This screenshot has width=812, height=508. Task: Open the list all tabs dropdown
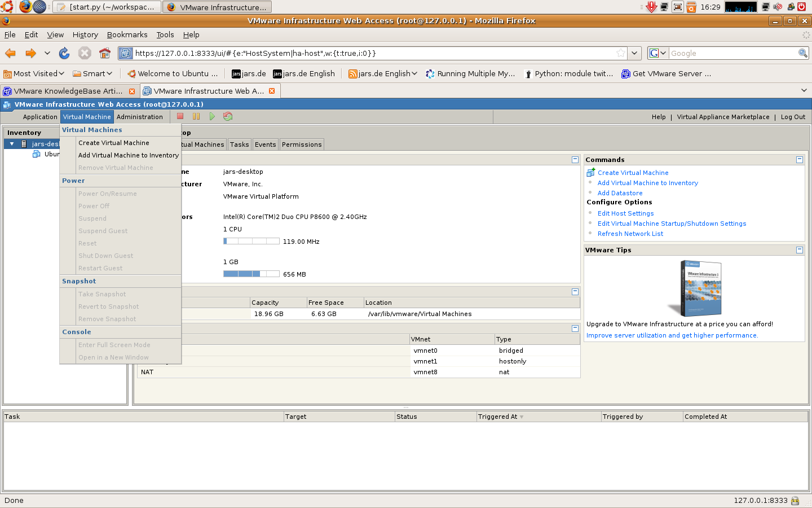(x=804, y=90)
